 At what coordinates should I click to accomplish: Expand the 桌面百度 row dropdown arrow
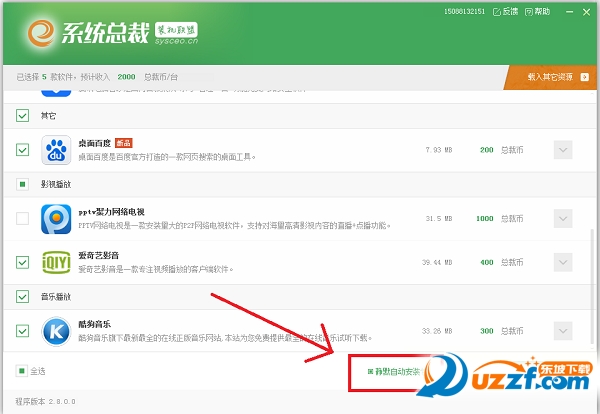[563, 150]
